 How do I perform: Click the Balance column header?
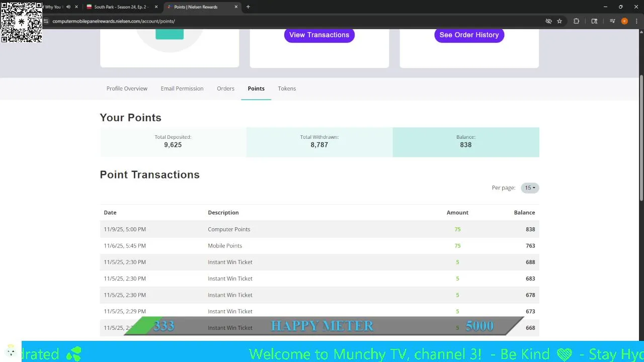[x=524, y=213]
